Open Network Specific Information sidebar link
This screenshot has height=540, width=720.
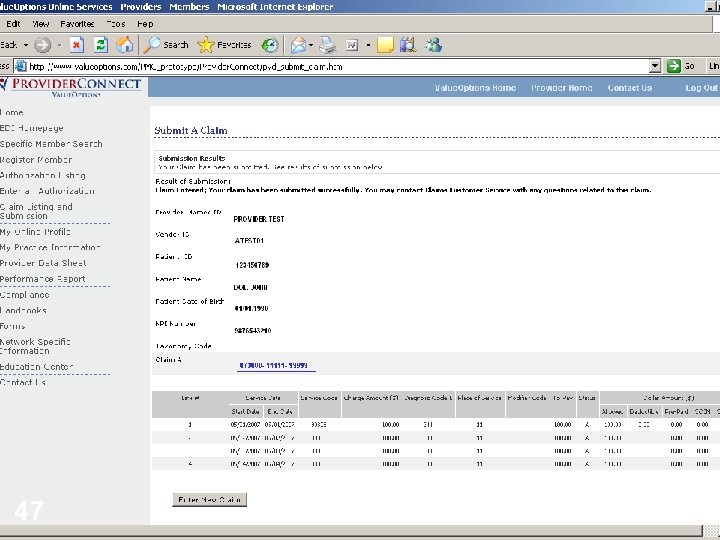point(35,346)
